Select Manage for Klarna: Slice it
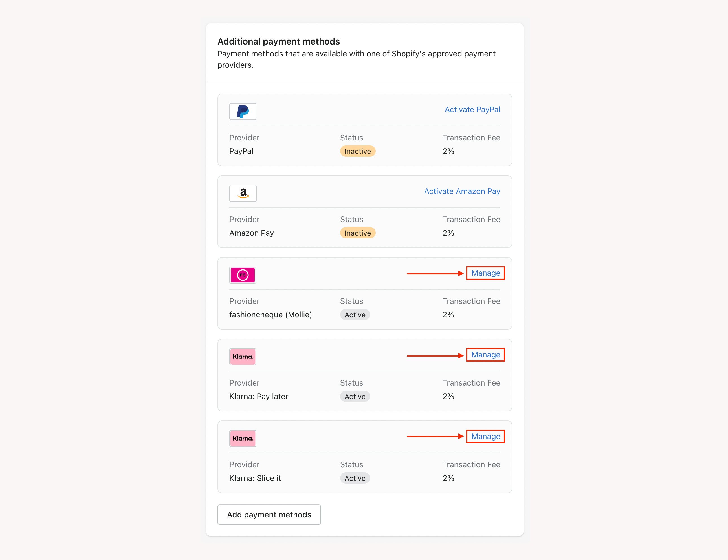This screenshot has width=728, height=560. (485, 436)
